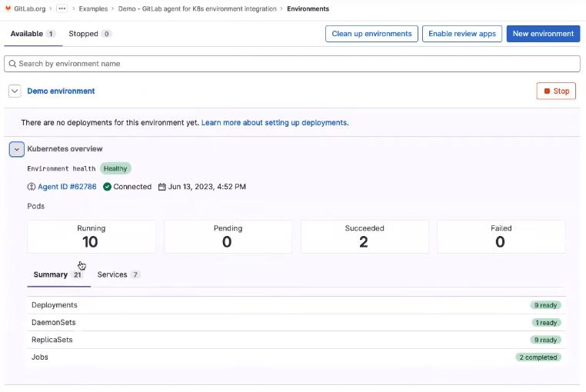Image resolution: width=586 pixels, height=392 pixels.
Task: Collapse the Demo environment section
Action: 14,91
